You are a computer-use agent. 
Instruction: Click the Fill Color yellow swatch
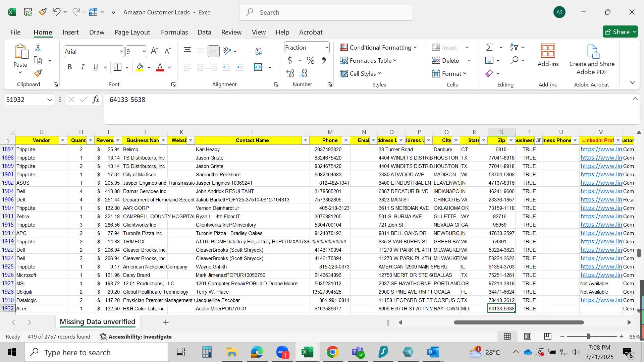(x=140, y=67)
